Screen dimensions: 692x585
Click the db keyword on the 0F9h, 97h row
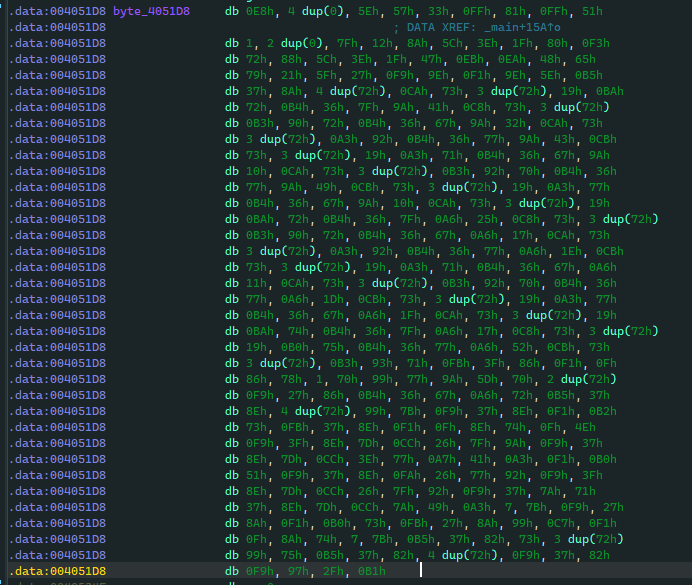(232, 571)
